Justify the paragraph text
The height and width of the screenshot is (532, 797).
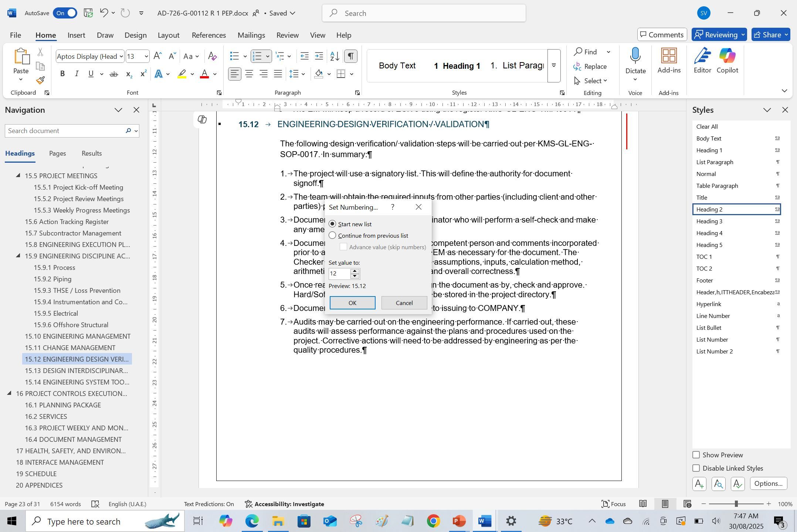point(278,74)
